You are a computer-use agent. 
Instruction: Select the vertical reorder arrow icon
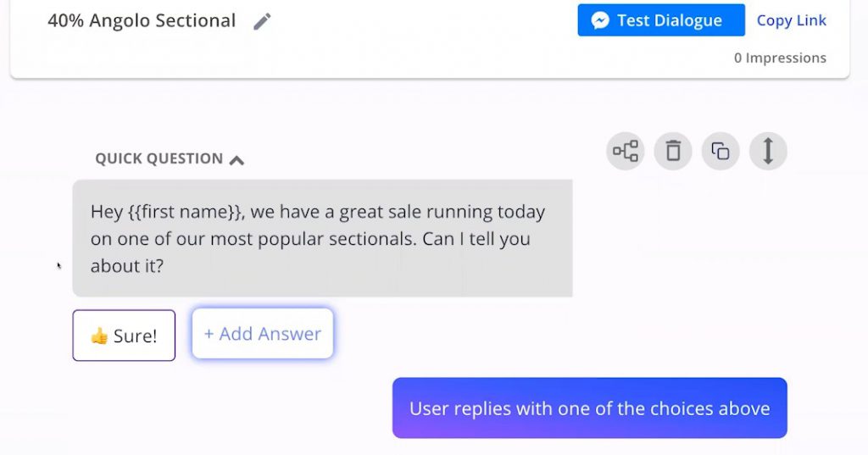pos(768,151)
